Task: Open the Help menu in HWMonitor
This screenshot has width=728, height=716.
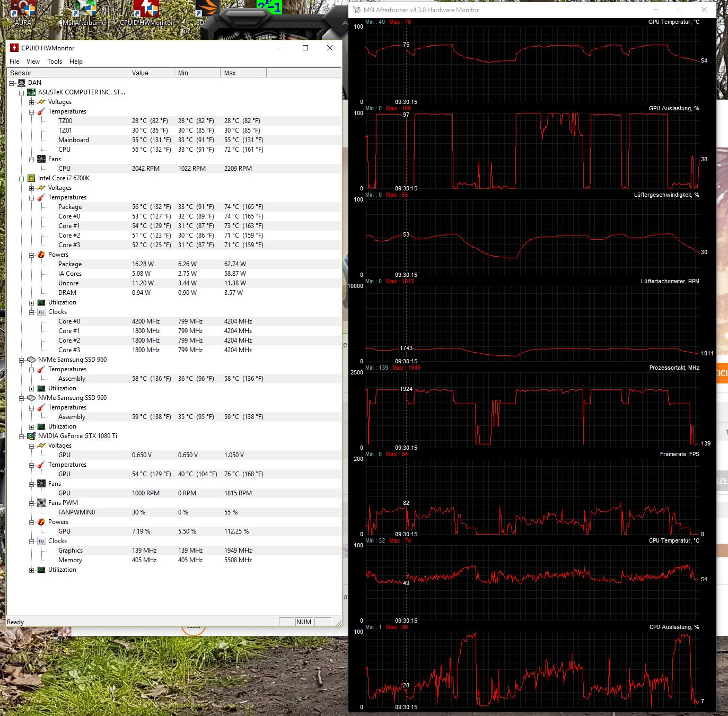Action: [76, 62]
